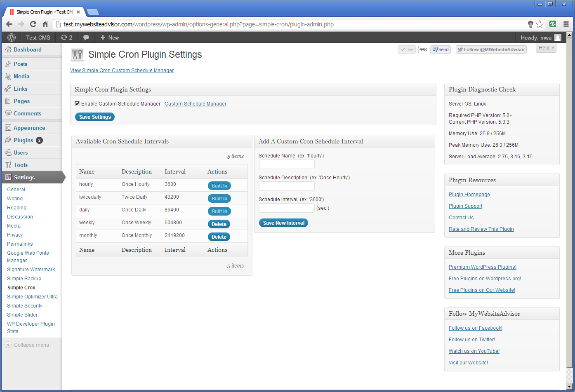Open the Simple Backup settings submenu item
The width and height of the screenshot is (575, 392).
pyautogui.click(x=24, y=279)
